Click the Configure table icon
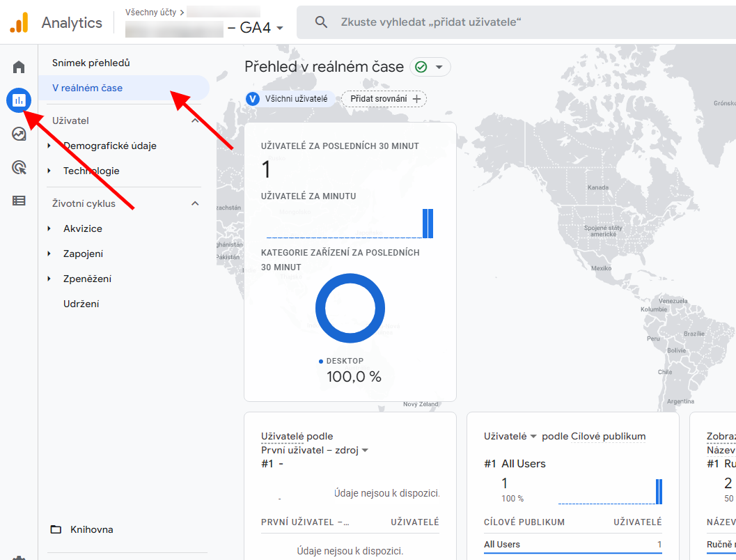The height and width of the screenshot is (560, 736). (x=19, y=201)
